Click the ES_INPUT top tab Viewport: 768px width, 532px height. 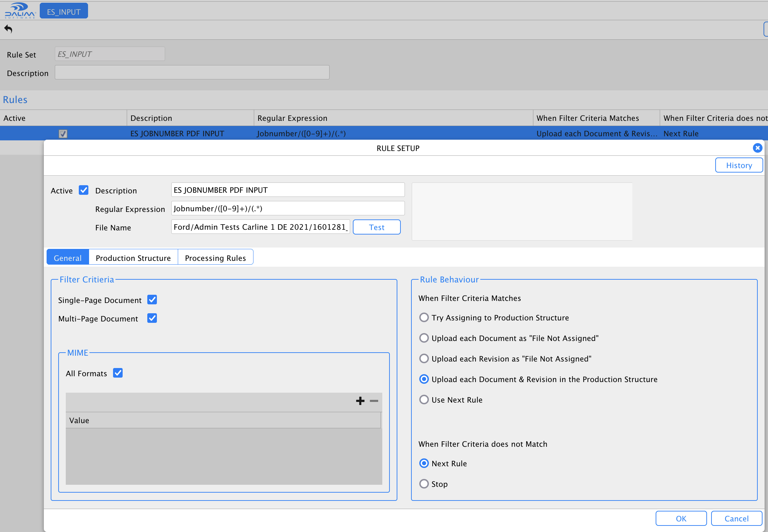pos(64,11)
